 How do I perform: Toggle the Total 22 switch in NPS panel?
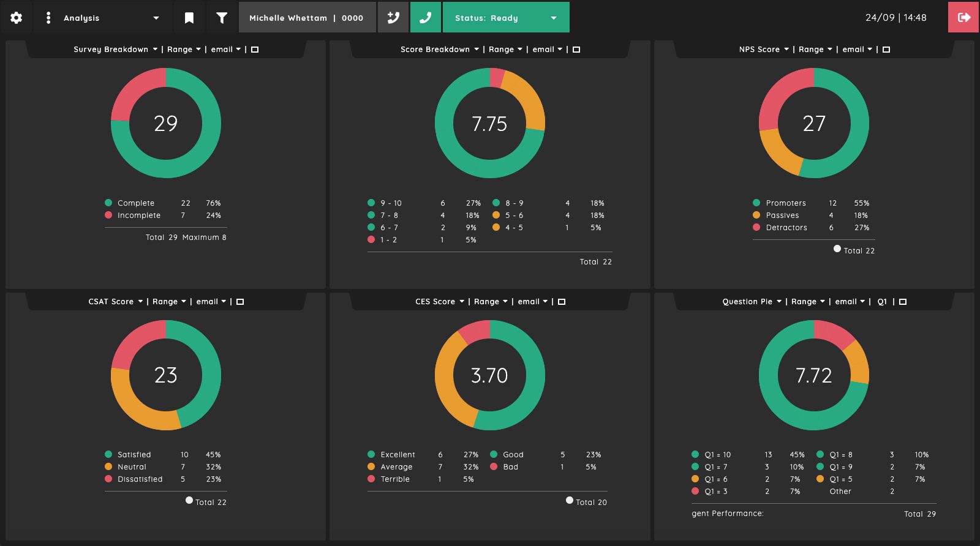837,249
